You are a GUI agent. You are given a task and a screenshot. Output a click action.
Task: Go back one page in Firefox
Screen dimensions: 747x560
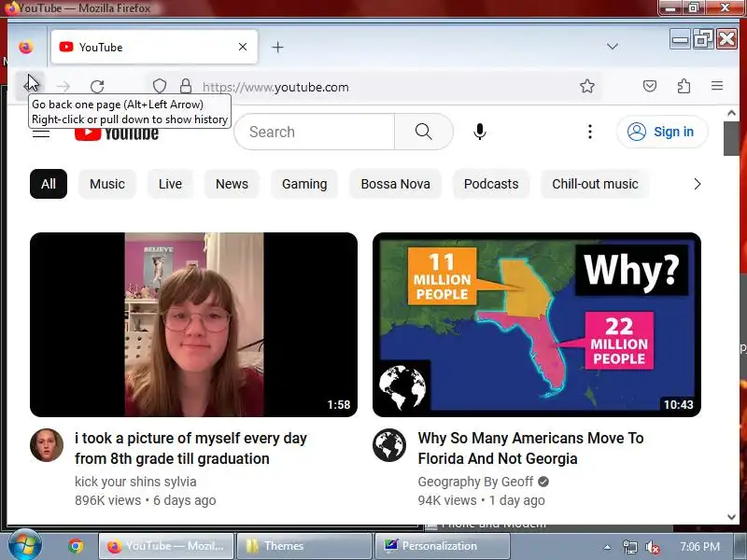coord(30,86)
